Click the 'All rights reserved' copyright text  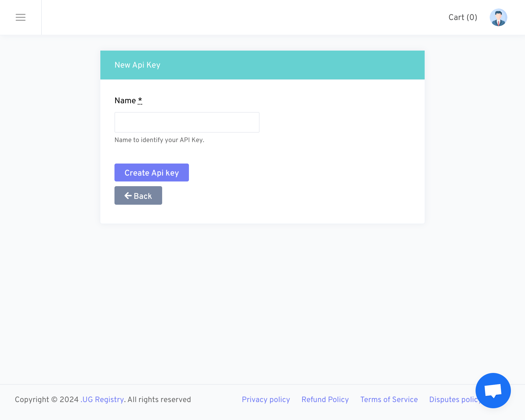pos(159,399)
